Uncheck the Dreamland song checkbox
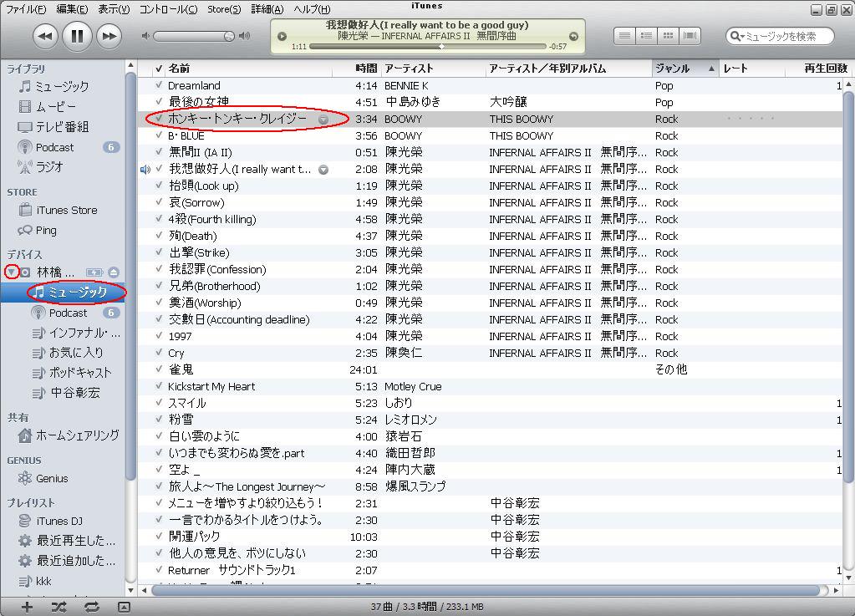The width and height of the screenshot is (855, 616). 159,85
